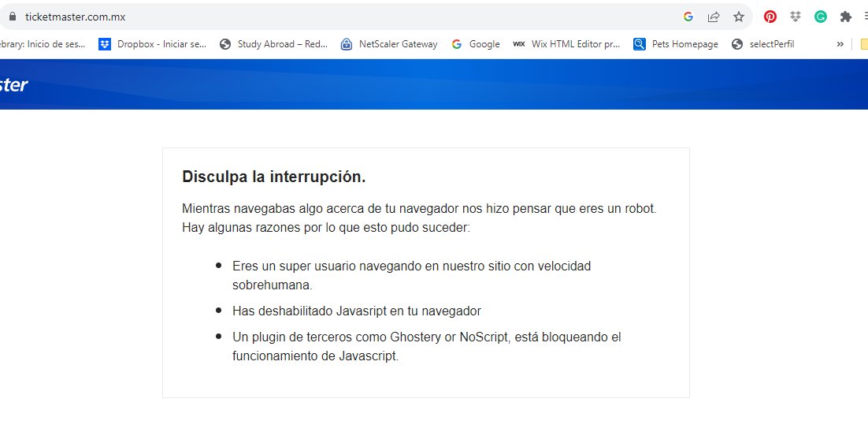Open NetScaler Gateway bookmark
868x447 pixels.
389,44
